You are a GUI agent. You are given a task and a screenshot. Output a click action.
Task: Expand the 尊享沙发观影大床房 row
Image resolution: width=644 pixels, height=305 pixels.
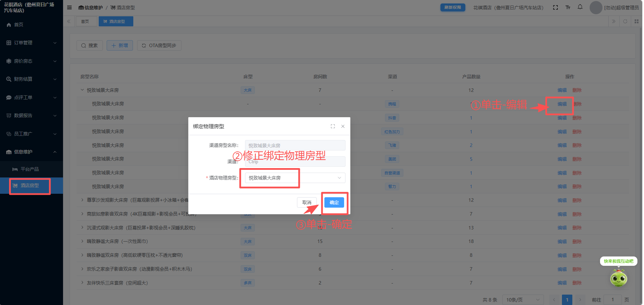82,200
